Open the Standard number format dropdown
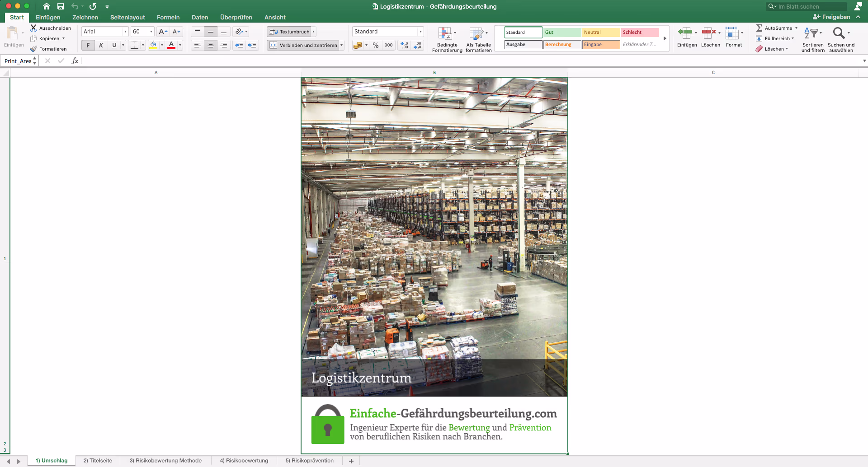This screenshot has width=868, height=467. point(420,32)
